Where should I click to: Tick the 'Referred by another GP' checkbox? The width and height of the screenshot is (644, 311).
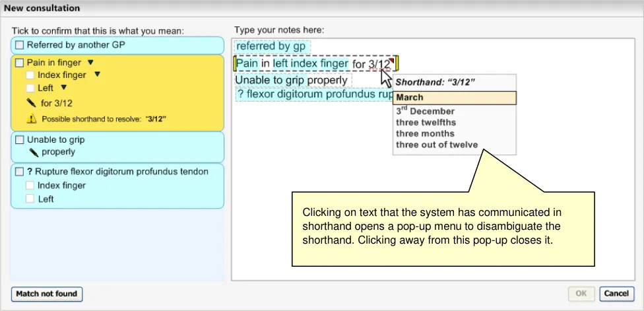point(19,46)
